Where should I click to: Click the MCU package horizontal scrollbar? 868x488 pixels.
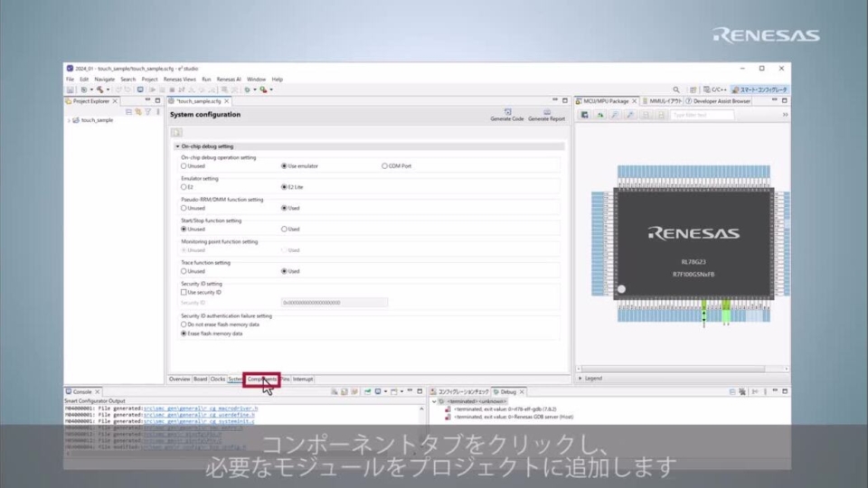675,369
